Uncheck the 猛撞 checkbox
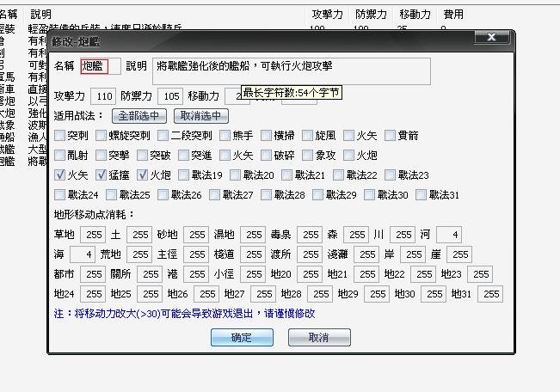This screenshot has height=392, width=560. [x=102, y=175]
